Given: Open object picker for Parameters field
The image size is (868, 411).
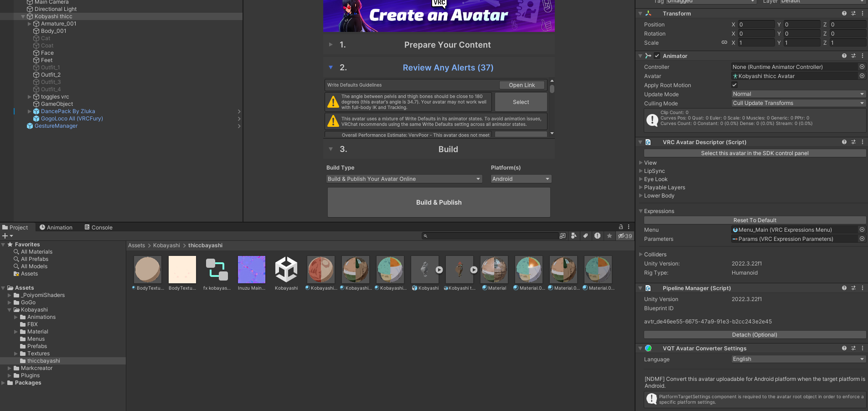Looking at the screenshot, I should pyautogui.click(x=862, y=239).
